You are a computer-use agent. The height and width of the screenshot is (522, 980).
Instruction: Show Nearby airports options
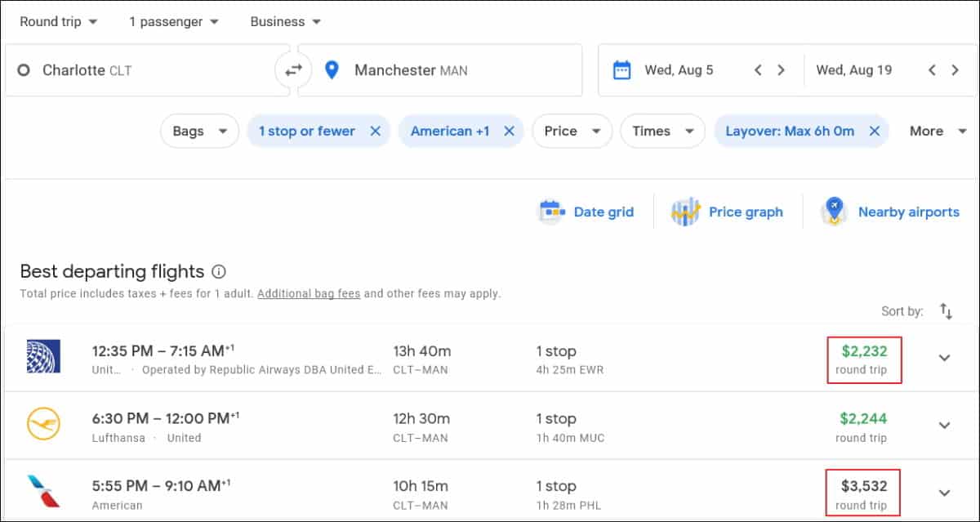pyautogui.click(x=891, y=212)
